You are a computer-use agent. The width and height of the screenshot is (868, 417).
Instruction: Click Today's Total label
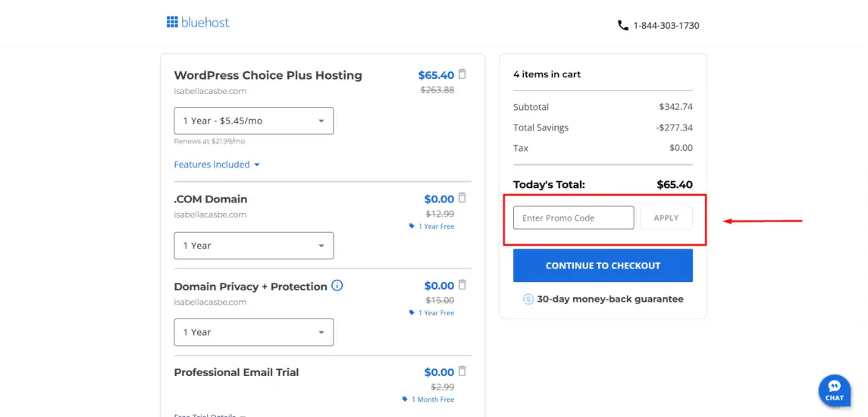[549, 185]
